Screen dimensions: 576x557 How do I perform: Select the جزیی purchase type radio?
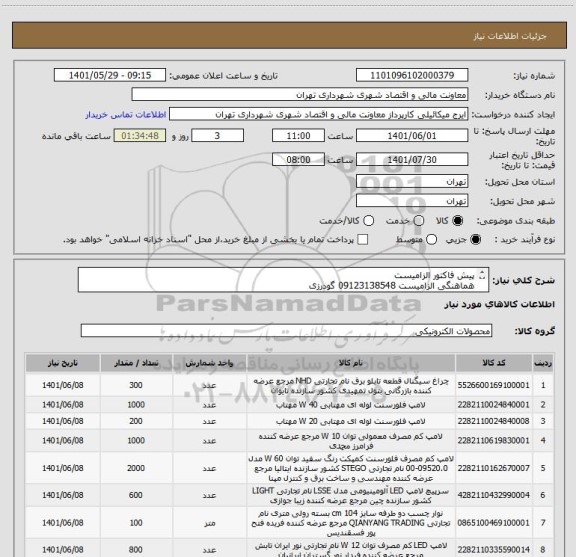(x=476, y=240)
